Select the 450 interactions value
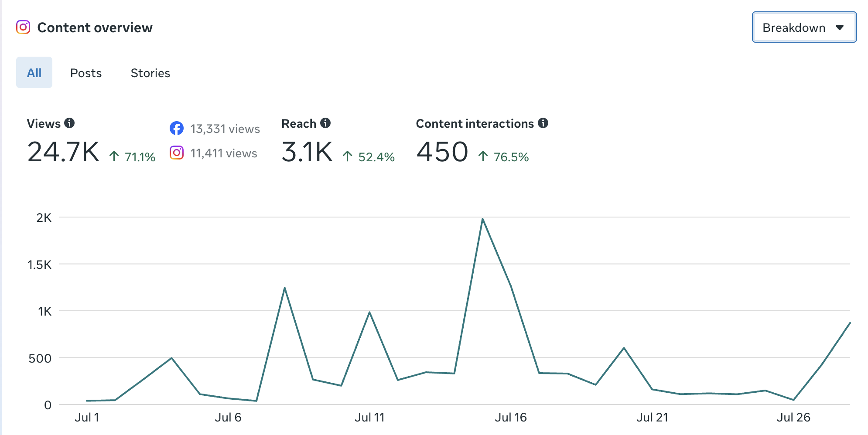 point(442,152)
